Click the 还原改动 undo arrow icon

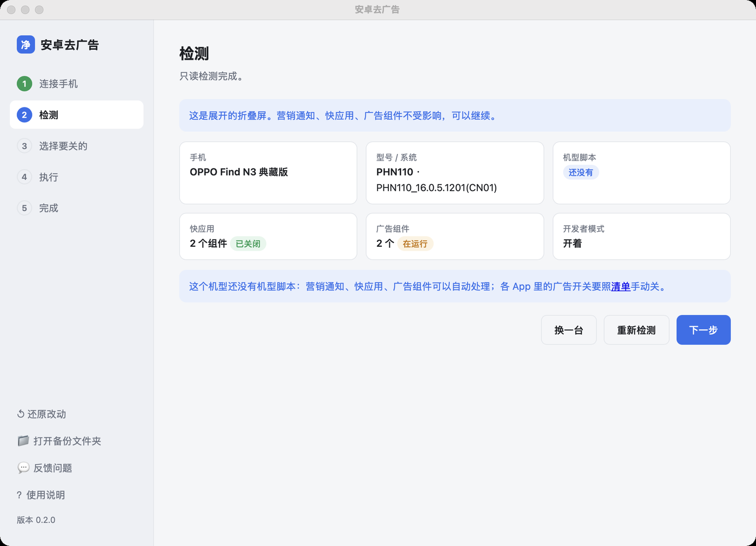[21, 414]
